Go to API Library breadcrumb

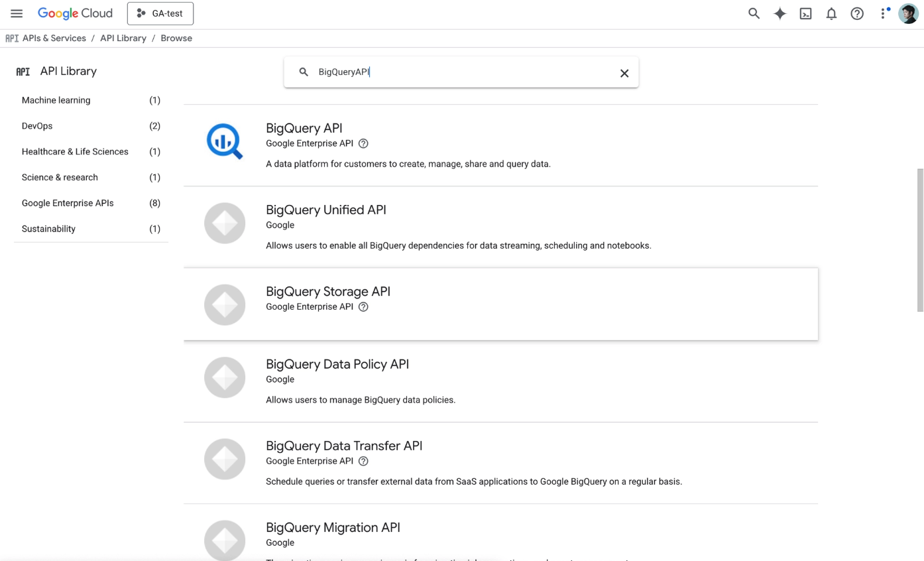coord(123,38)
